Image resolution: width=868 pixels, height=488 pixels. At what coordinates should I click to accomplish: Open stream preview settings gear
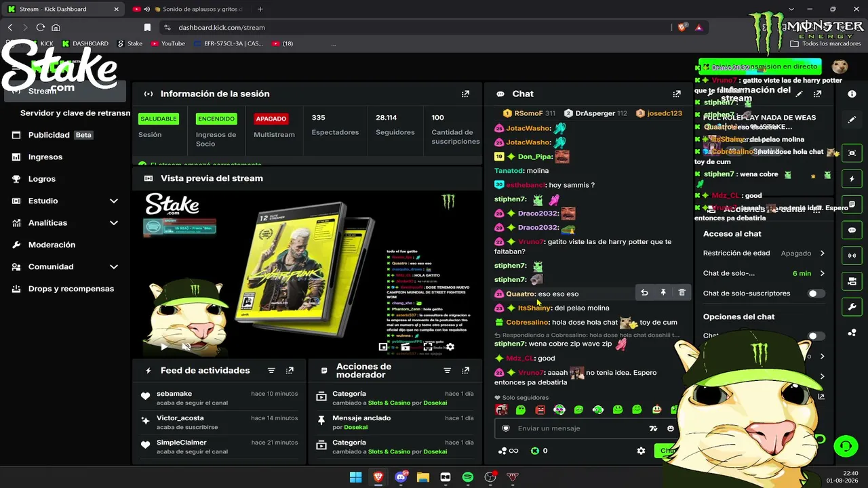pyautogui.click(x=450, y=347)
